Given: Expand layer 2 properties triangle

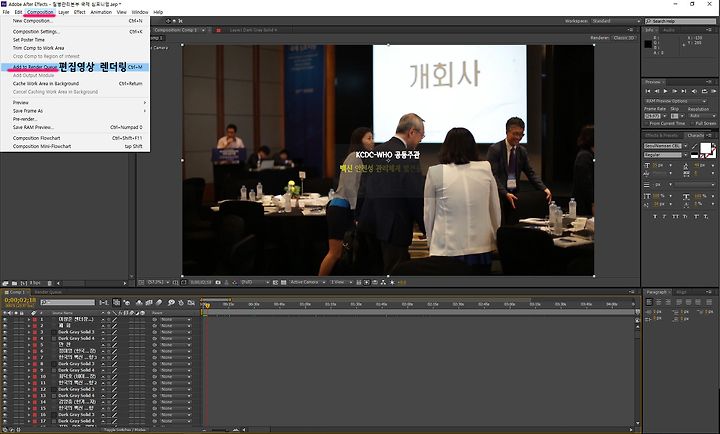Looking at the screenshot, I should coord(29,326).
